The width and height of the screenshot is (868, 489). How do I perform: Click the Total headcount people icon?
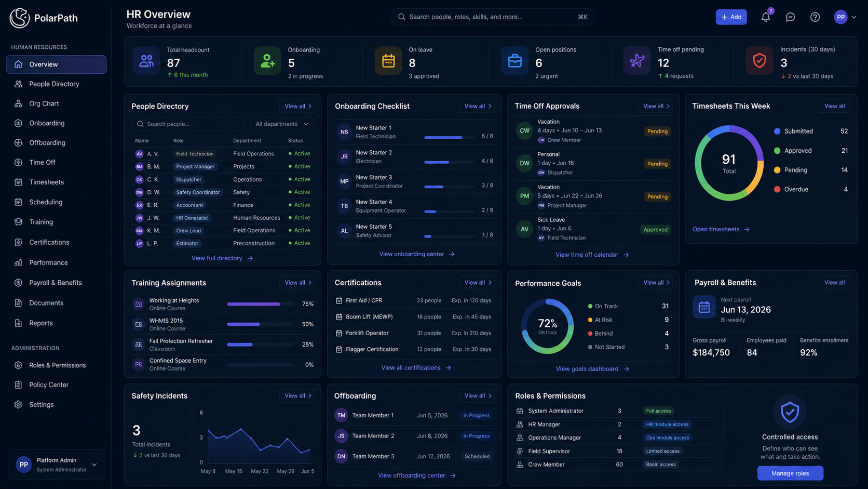[x=146, y=61]
